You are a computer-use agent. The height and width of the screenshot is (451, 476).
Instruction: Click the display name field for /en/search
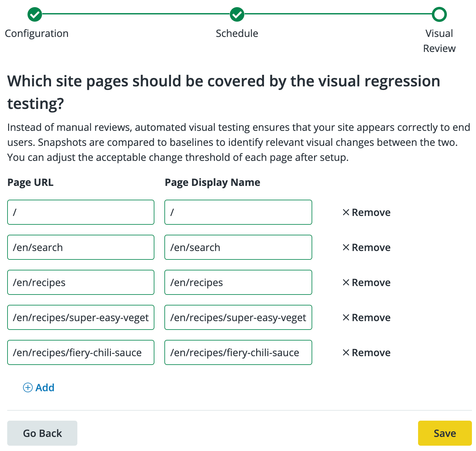(x=238, y=247)
